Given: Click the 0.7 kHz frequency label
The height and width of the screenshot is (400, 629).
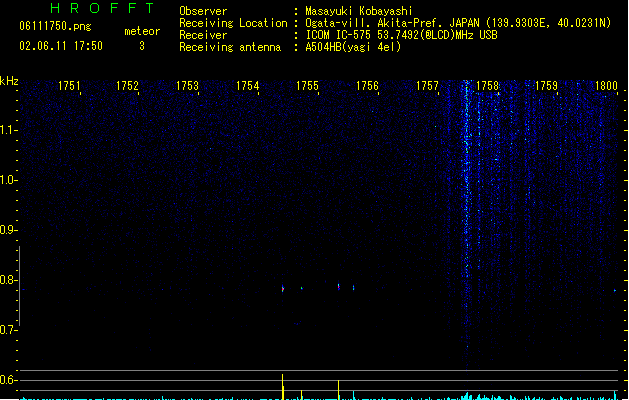Looking at the screenshot, I should (x=8, y=330).
